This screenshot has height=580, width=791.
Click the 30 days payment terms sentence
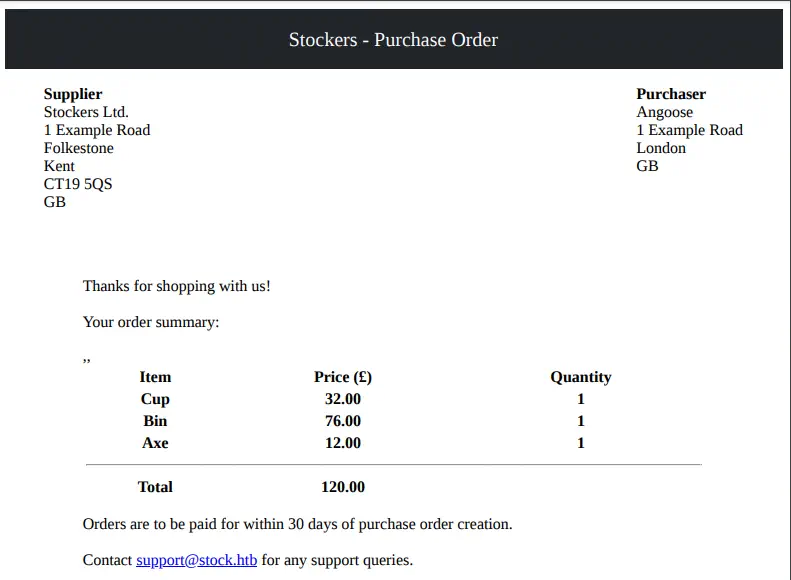[297, 524]
